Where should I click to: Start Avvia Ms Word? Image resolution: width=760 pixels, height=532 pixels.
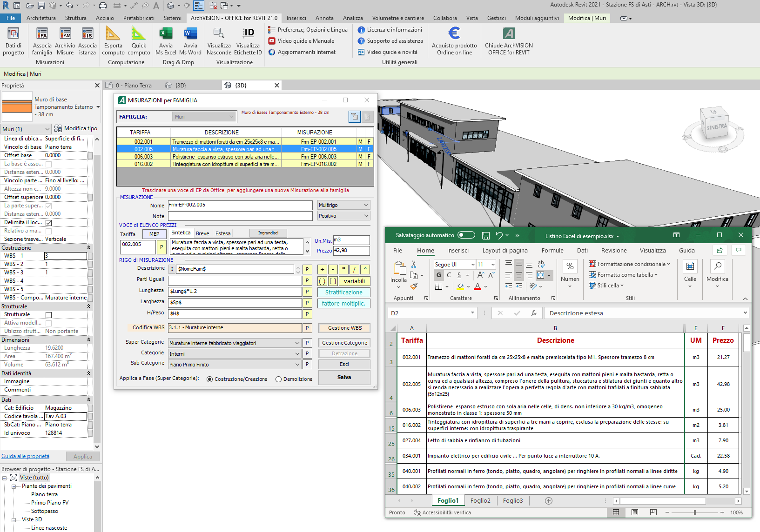click(190, 41)
